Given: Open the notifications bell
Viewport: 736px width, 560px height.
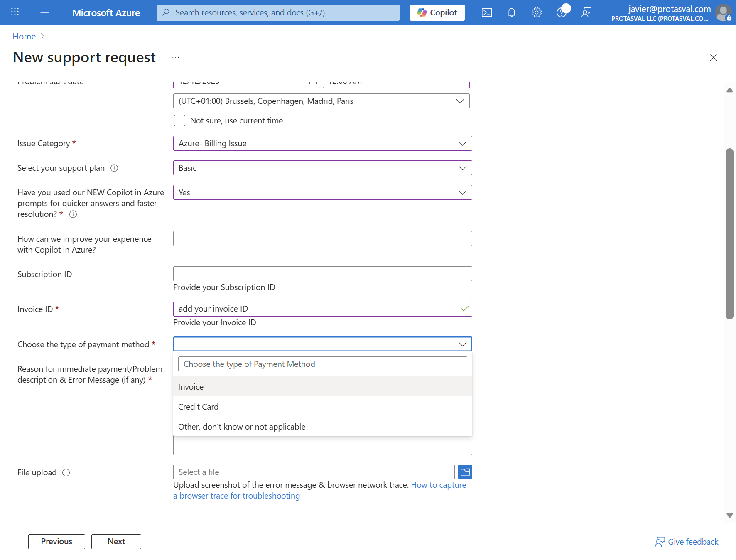Looking at the screenshot, I should 512,12.
